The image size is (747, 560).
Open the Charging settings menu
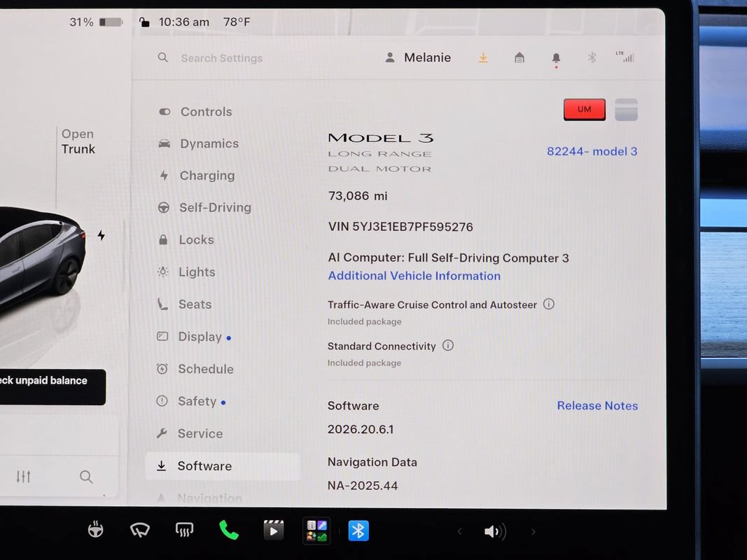coord(197,176)
